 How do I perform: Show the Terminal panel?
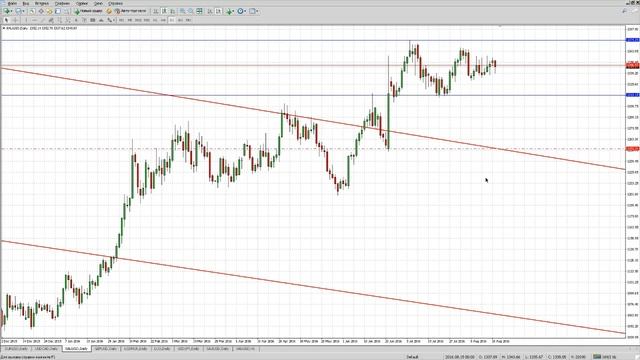click(x=58, y=11)
